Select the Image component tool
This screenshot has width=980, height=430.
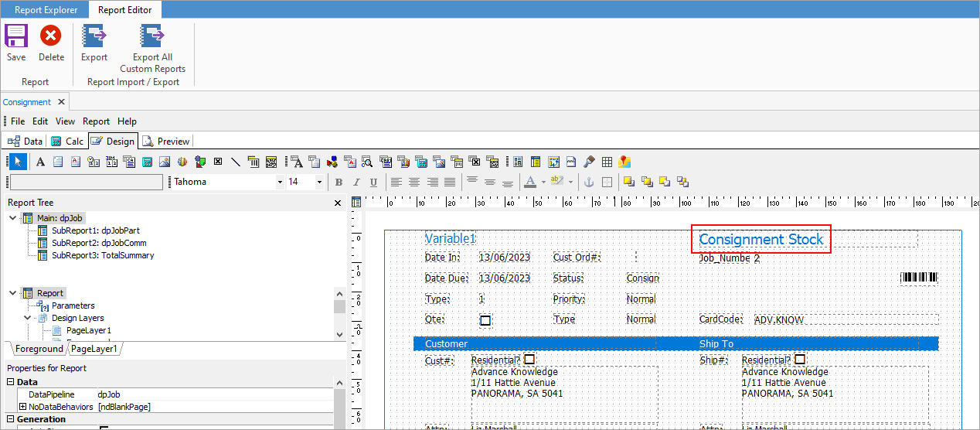pos(164,162)
